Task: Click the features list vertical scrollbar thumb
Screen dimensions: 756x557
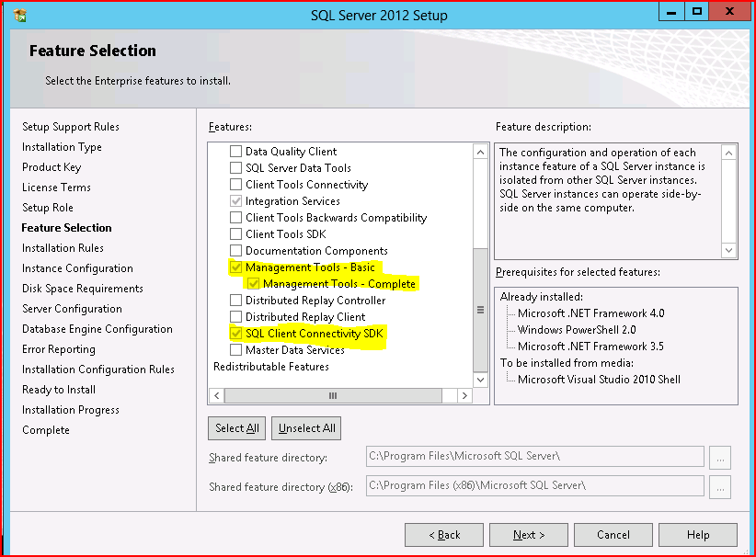Action: coord(481,310)
